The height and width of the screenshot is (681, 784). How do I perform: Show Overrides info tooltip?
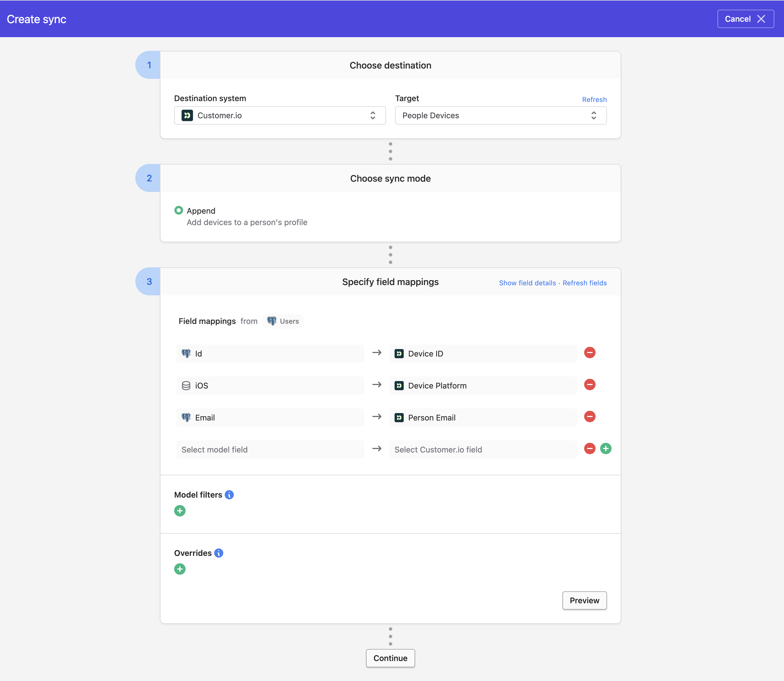pyautogui.click(x=218, y=553)
